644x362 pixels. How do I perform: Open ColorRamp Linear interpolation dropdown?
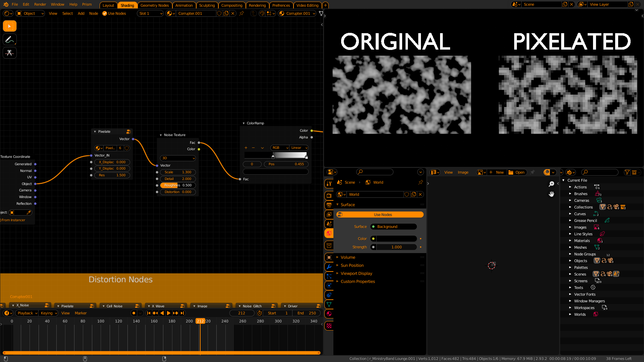click(299, 148)
